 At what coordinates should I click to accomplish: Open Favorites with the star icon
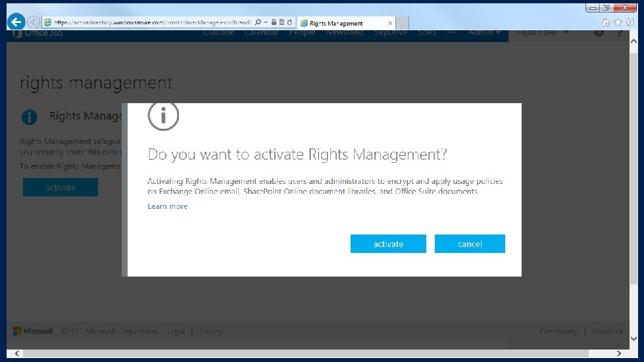pos(618,22)
